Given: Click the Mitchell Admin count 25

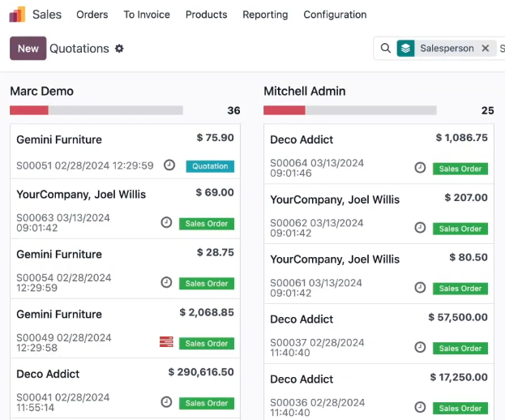Looking at the screenshot, I should click(488, 110).
